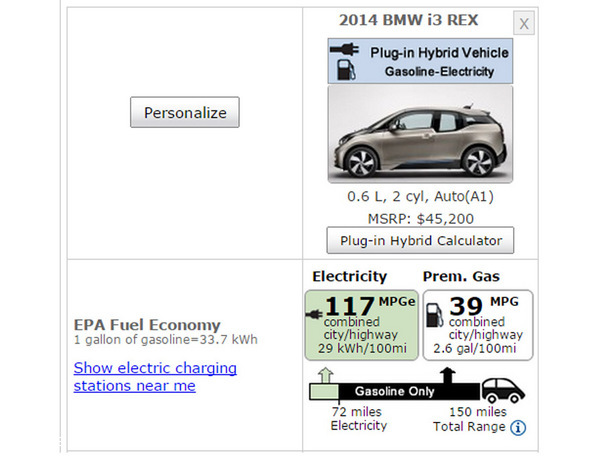Show electric charging stations near me
This screenshot has width=608, height=456.
tap(155, 376)
